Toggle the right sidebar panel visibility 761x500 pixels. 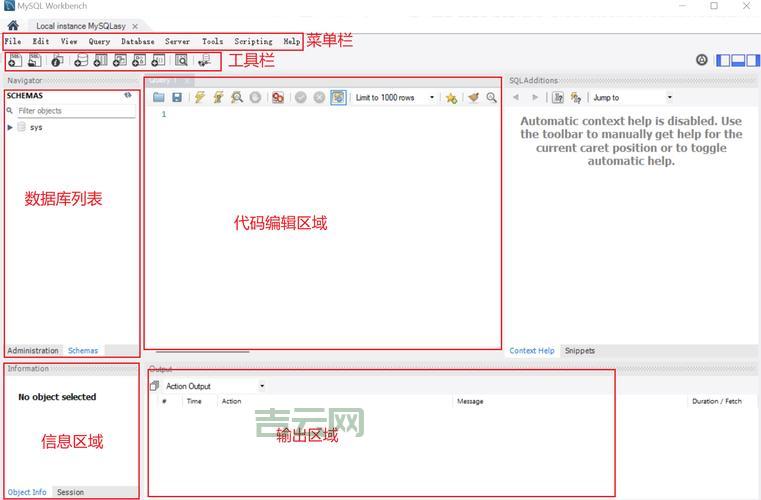click(x=752, y=60)
